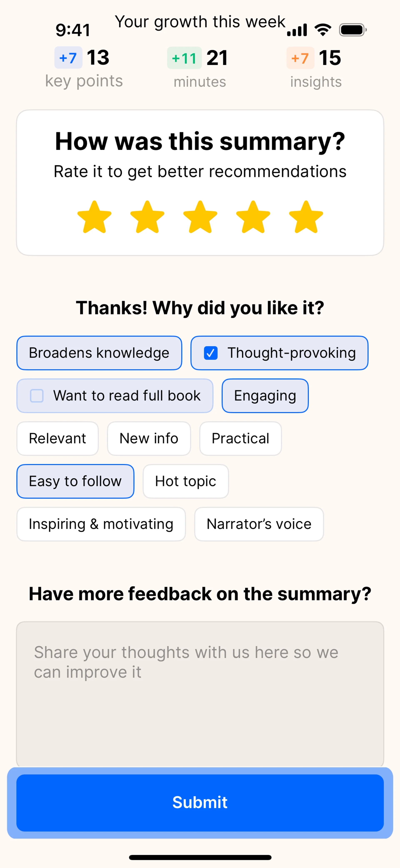Select the third star rating
Screen dimensions: 400x868
click(200, 217)
